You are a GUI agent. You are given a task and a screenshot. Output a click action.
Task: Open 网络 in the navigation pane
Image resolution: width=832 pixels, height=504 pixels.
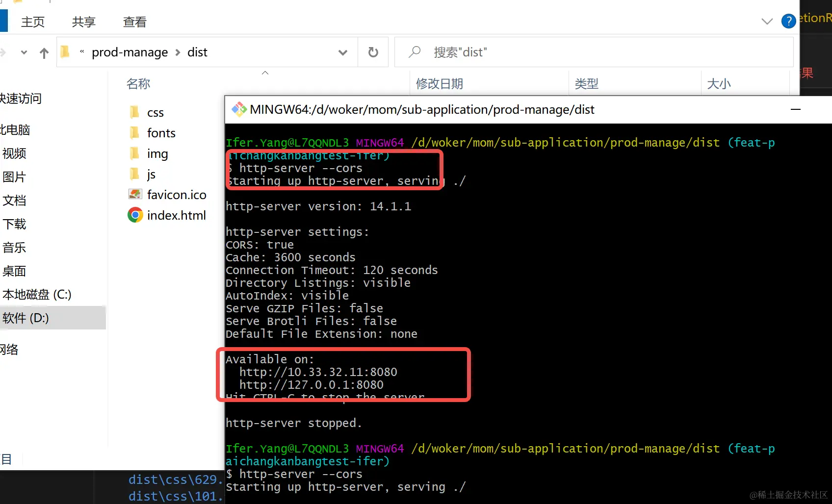click(9, 350)
